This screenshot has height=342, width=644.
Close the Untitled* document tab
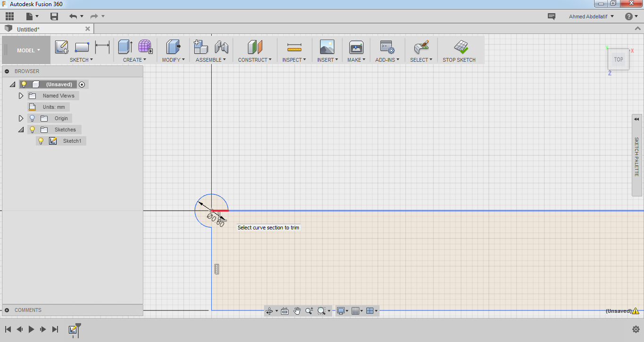[87, 29]
